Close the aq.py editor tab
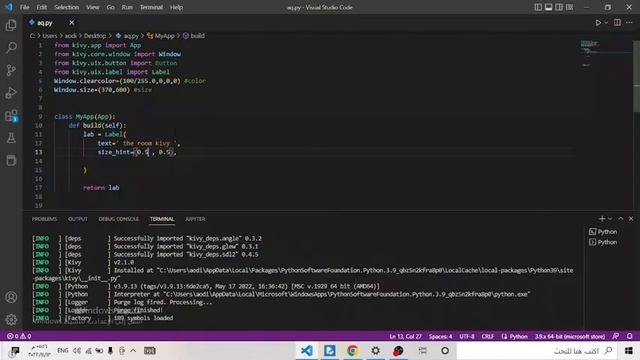640x360 pixels. [72, 23]
